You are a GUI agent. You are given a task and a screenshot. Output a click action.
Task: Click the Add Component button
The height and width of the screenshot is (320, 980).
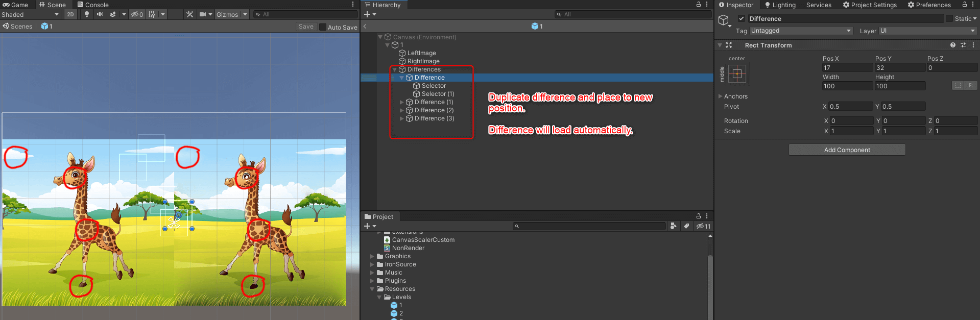tap(847, 150)
